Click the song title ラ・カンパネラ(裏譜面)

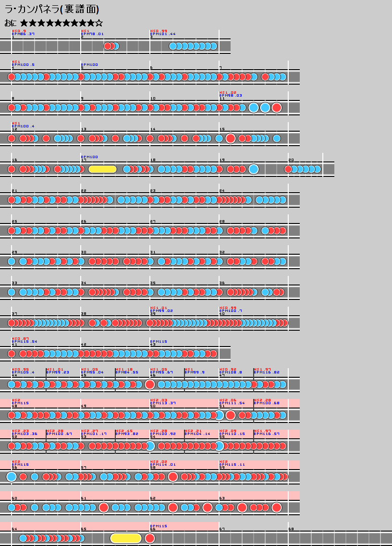click(x=52, y=9)
